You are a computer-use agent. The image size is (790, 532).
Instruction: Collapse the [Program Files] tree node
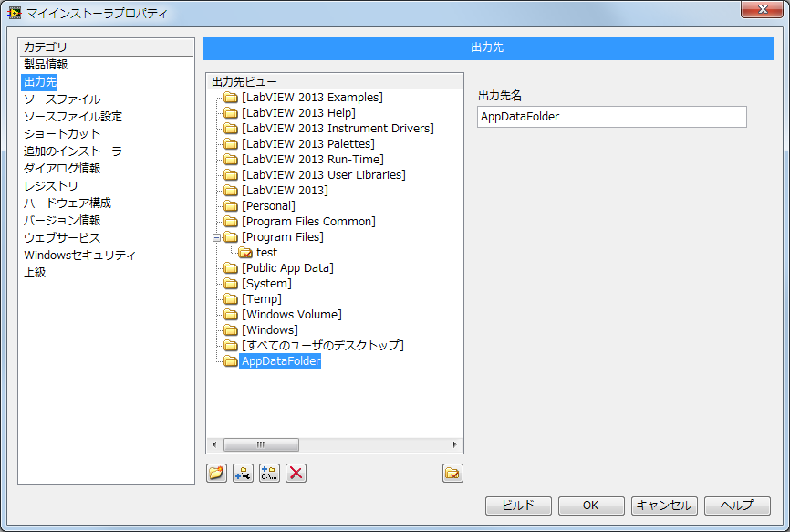coord(216,237)
